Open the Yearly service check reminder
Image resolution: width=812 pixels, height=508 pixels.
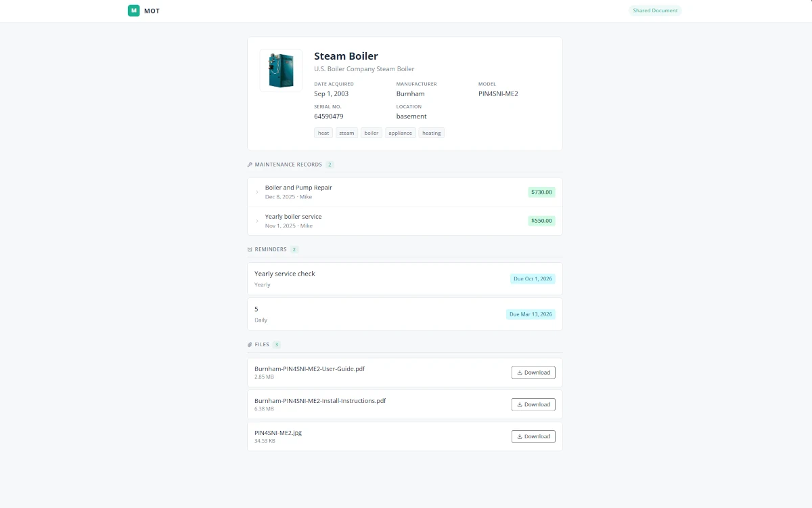(x=284, y=273)
